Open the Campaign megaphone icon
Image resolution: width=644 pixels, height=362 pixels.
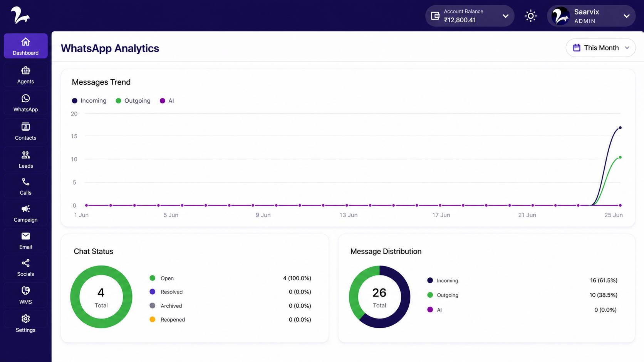[25, 209]
